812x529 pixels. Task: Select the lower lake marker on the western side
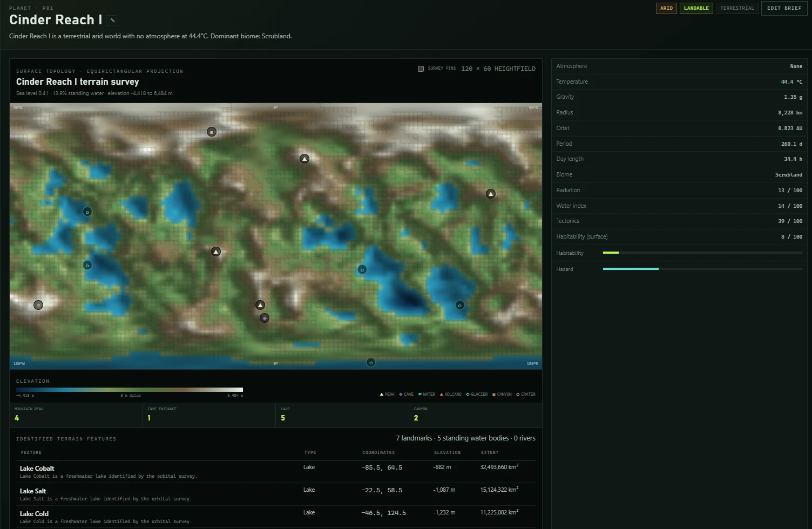(87, 265)
